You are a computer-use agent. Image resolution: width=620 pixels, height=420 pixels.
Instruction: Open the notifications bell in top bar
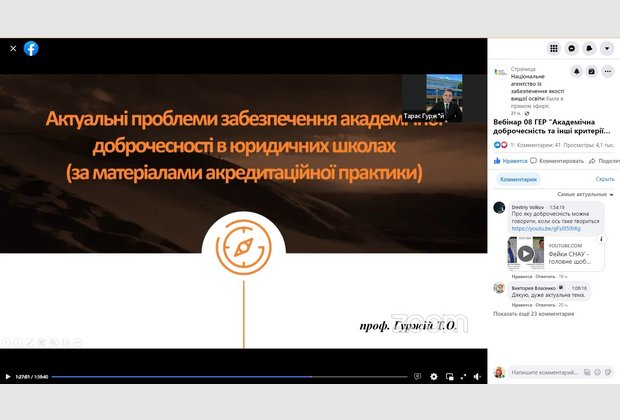tap(590, 48)
